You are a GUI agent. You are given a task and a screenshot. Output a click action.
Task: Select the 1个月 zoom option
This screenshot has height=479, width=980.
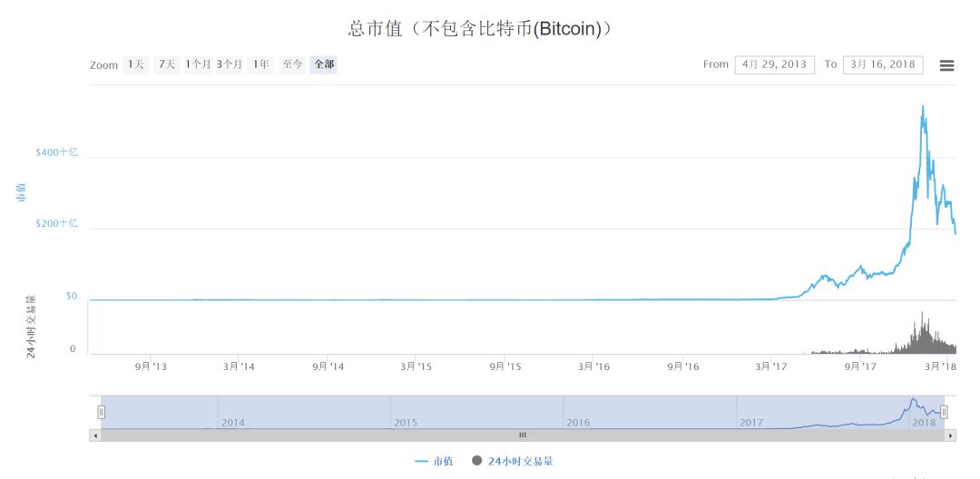point(198,64)
